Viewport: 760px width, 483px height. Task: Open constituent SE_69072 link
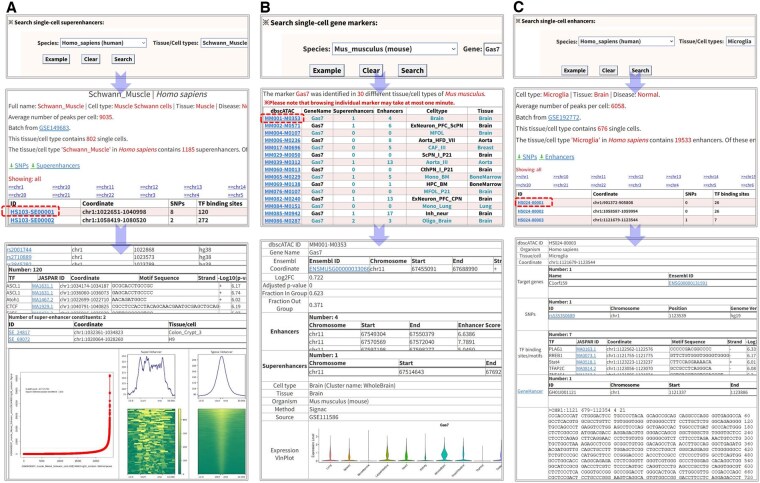point(19,339)
